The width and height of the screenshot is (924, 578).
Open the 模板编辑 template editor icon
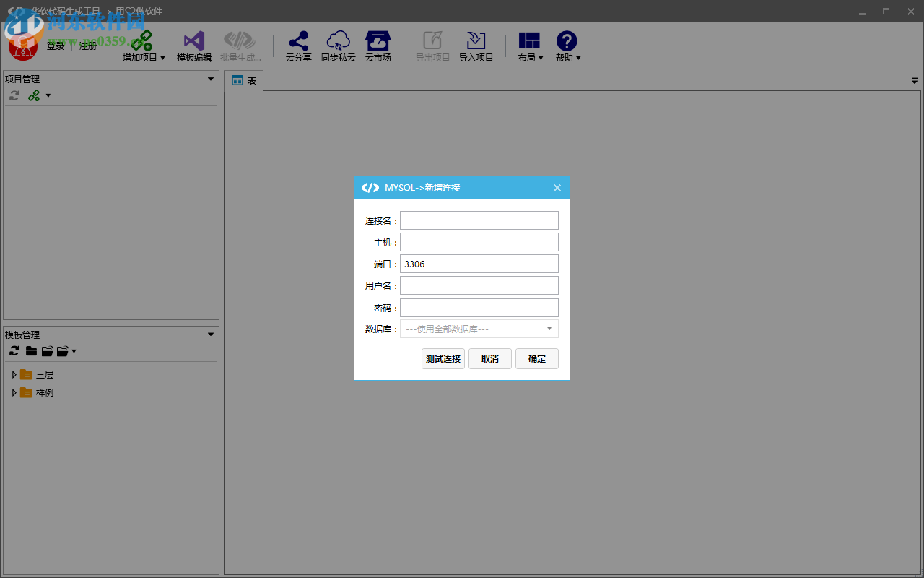tap(193, 41)
